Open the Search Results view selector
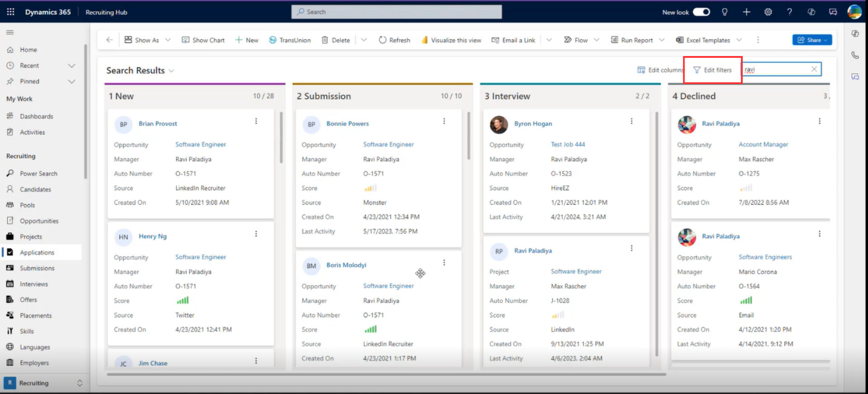Viewport: 868px width, 394px height. (x=140, y=70)
